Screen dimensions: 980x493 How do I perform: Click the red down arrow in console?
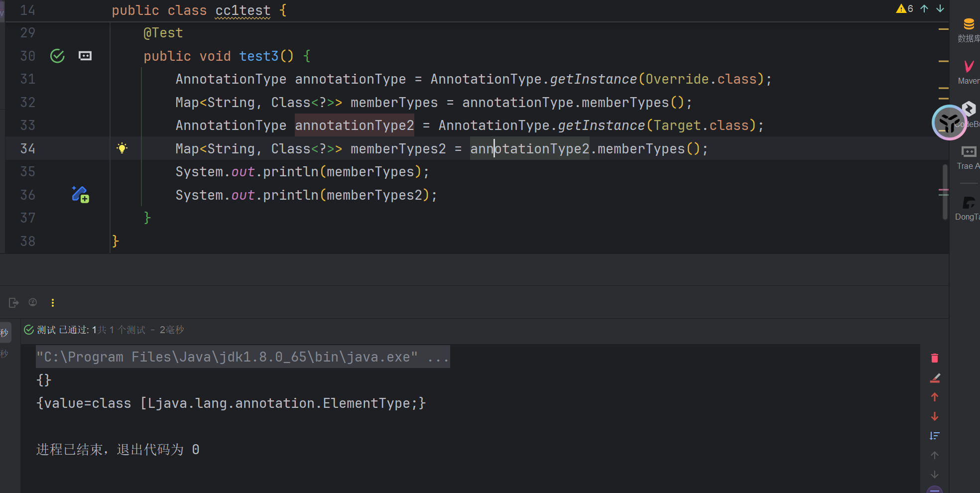click(935, 416)
